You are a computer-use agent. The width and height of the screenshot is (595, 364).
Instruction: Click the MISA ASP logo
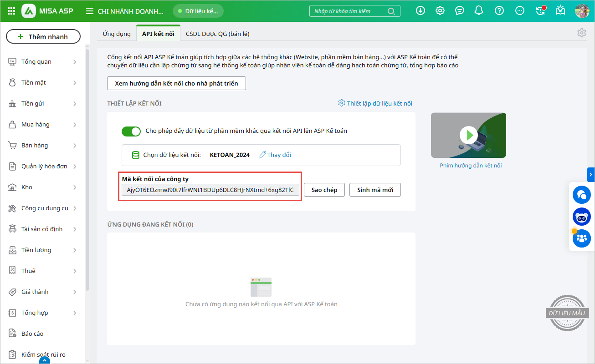(47, 11)
